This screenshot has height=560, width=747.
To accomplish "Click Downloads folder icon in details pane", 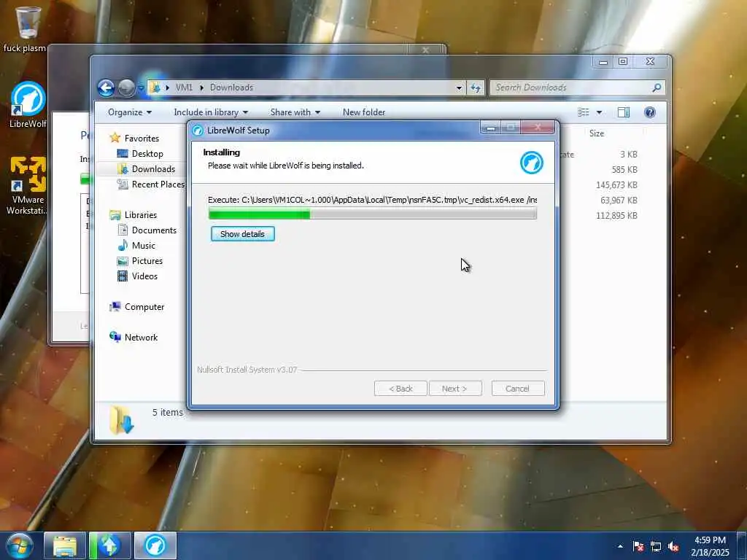I will pos(122,420).
